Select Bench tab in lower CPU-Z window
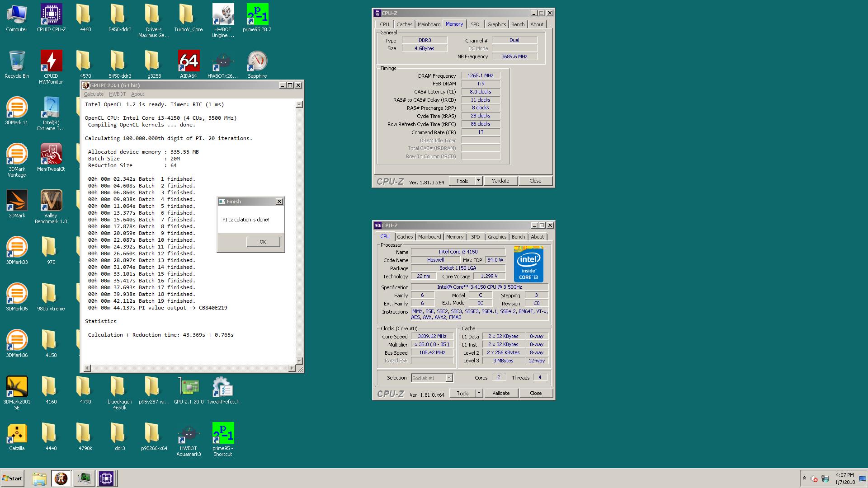Screen dimensions: 868x488 point(519,237)
